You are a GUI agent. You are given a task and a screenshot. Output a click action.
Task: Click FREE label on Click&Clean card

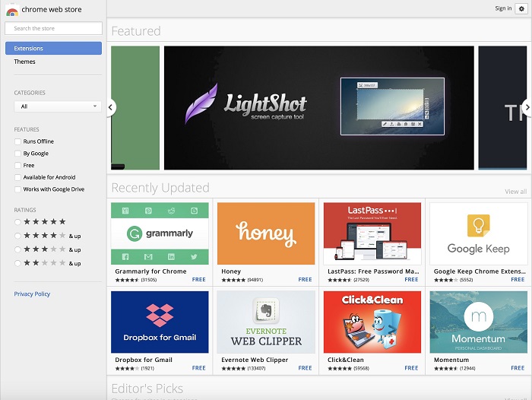(411, 368)
